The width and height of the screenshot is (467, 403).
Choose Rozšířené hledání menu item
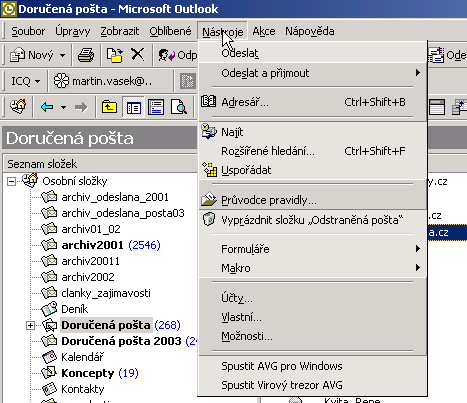(313, 151)
